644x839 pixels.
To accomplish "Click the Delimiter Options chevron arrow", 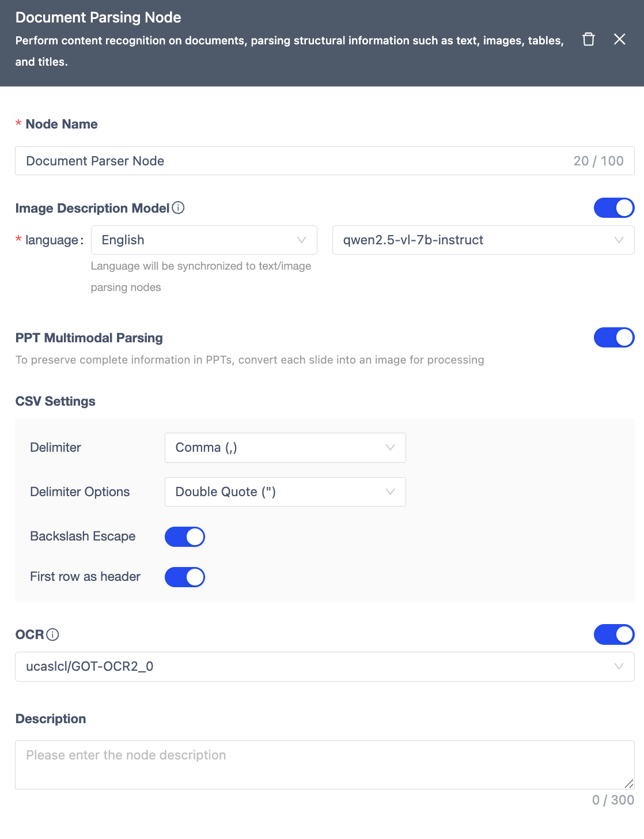I will [x=390, y=492].
